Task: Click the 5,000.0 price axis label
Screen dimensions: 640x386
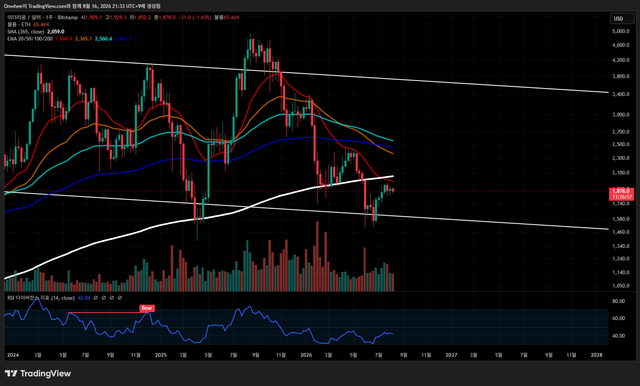Action: click(620, 31)
